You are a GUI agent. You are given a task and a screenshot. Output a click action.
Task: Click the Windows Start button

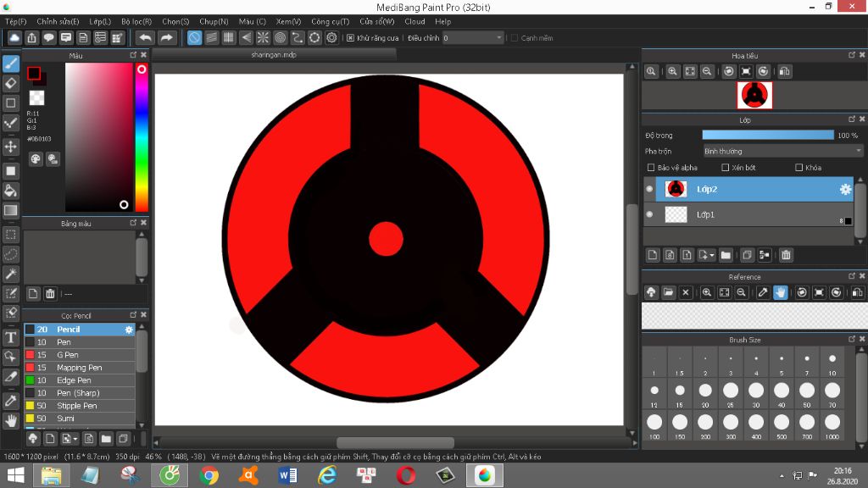click(15, 475)
